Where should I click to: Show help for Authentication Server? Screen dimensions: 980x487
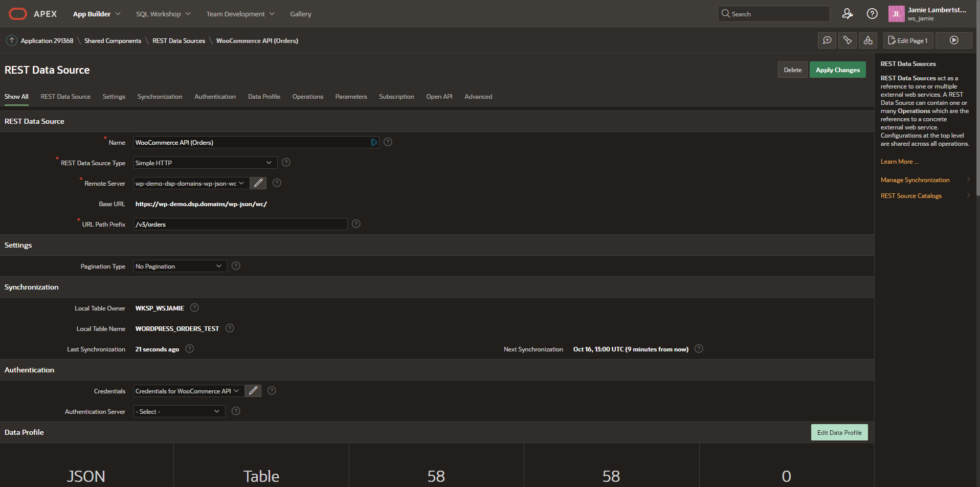[x=236, y=411]
